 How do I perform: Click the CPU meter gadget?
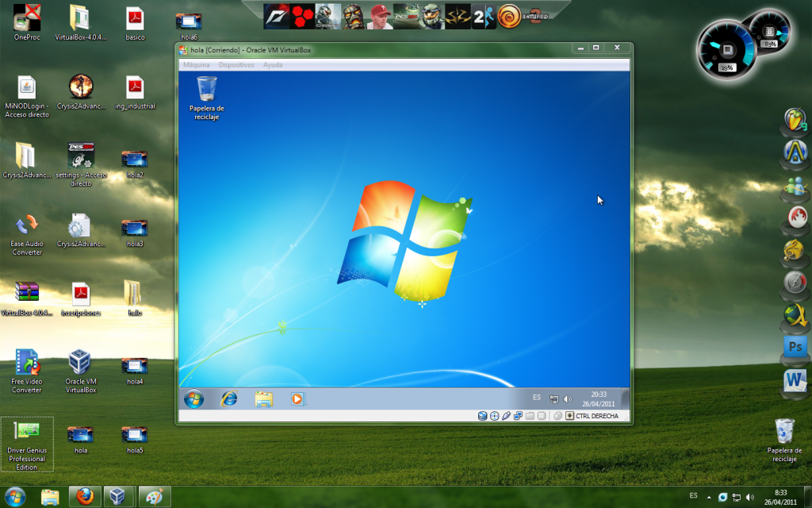726,50
